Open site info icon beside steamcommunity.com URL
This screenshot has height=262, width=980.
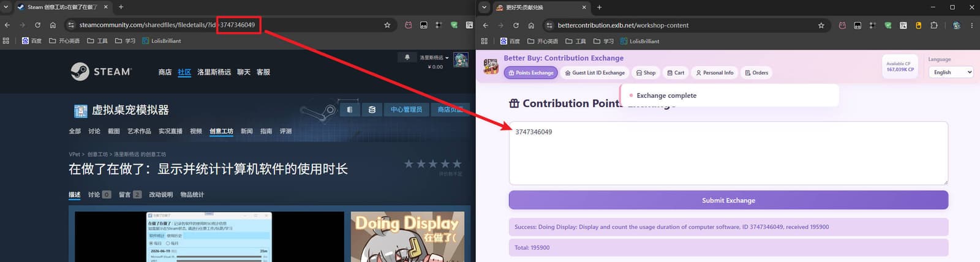pyautogui.click(x=71, y=25)
